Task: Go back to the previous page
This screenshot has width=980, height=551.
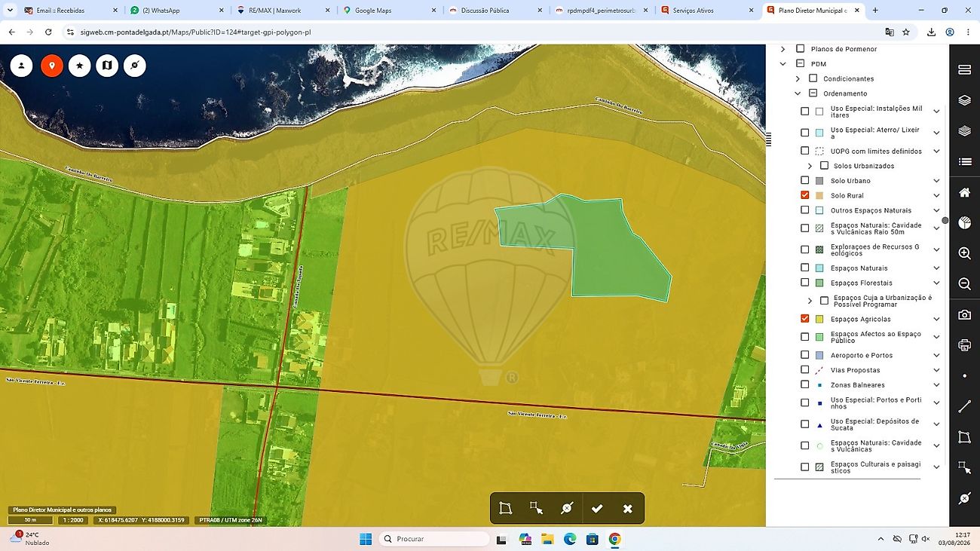Action: (x=12, y=32)
